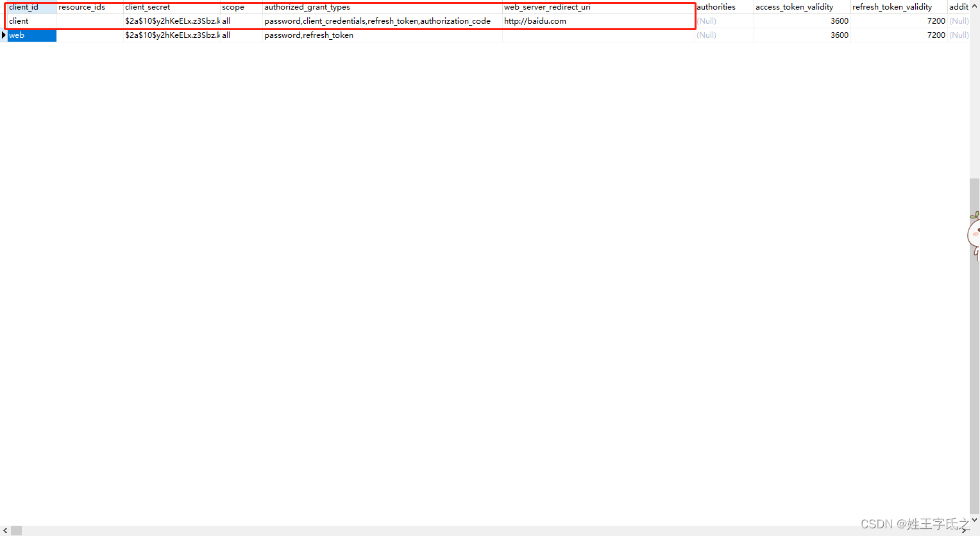Click the empty redirect URI cell in web row
Viewport: 980px width, 536px height.
pyautogui.click(x=599, y=35)
